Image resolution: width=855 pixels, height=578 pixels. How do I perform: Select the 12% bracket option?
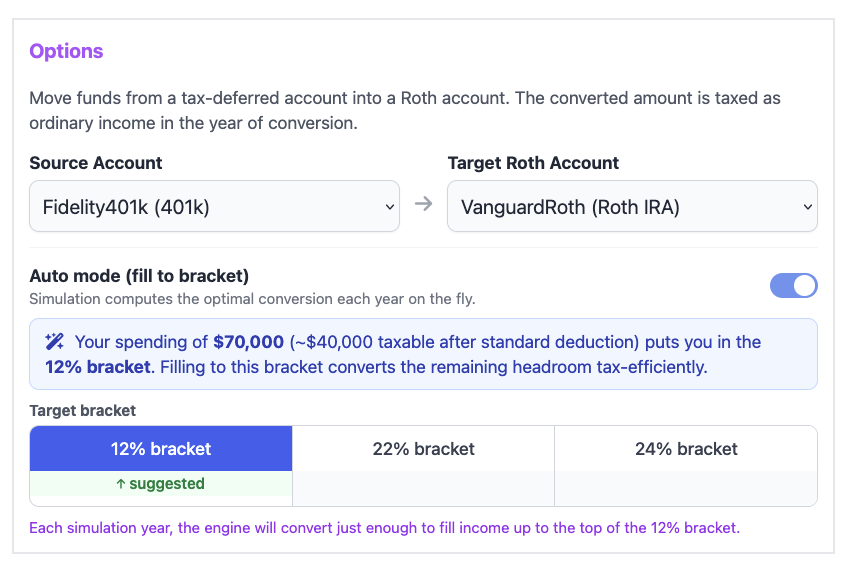click(161, 449)
